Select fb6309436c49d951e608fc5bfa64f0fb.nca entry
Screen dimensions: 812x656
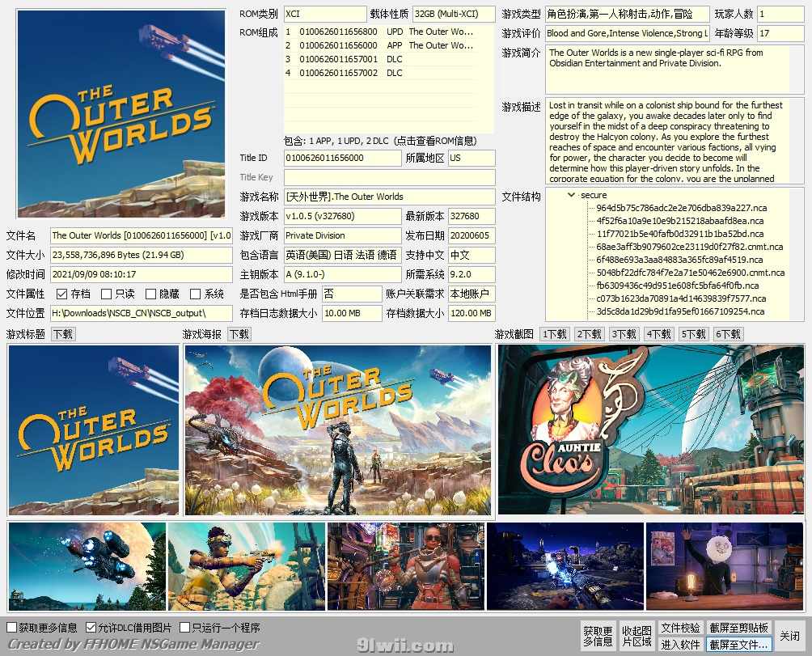pyautogui.click(x=678, y=286)
